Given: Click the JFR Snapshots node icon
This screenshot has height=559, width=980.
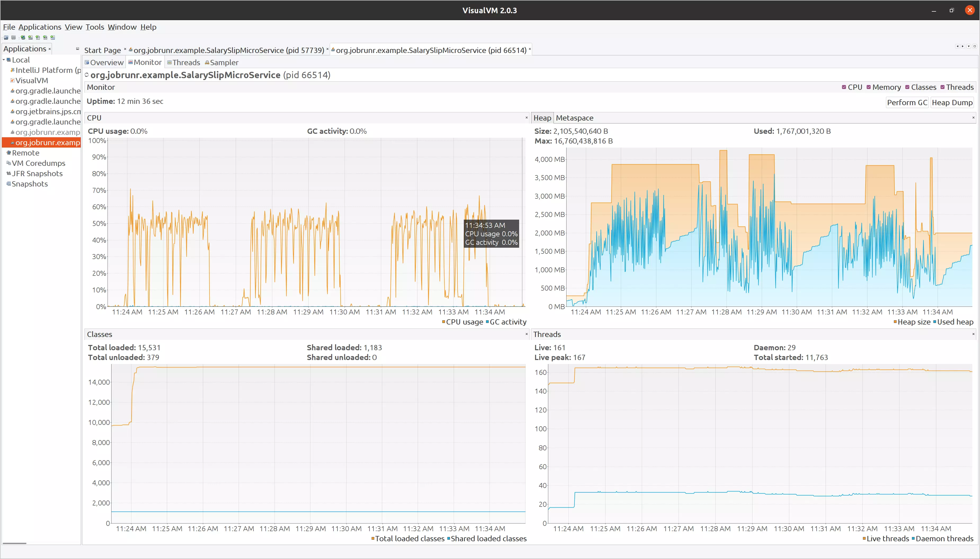Looking at the screenshot, I should 9,174.
